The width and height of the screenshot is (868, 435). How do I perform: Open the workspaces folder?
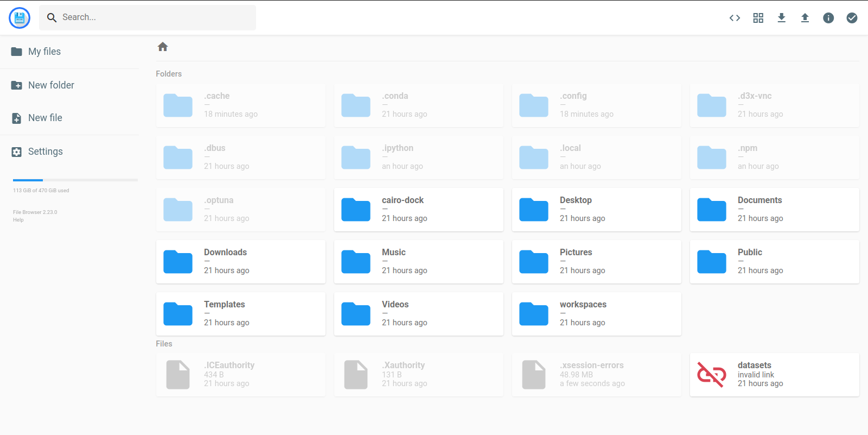point(596,314)
